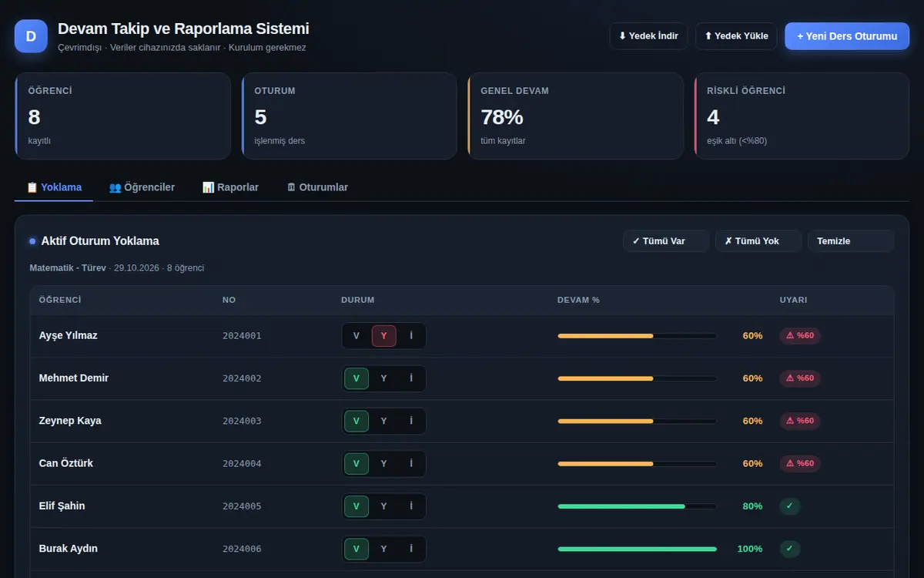Open the Raporlar tab

[230, 187]
